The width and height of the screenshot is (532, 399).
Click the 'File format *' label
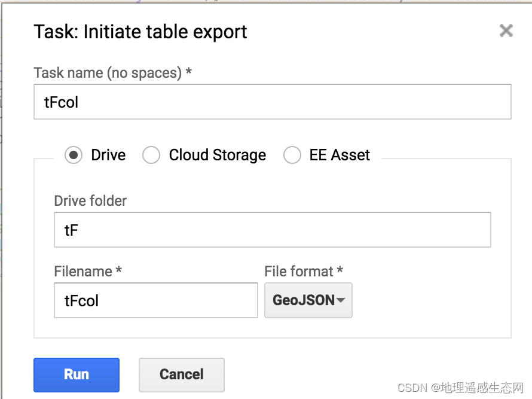(304, 272)
